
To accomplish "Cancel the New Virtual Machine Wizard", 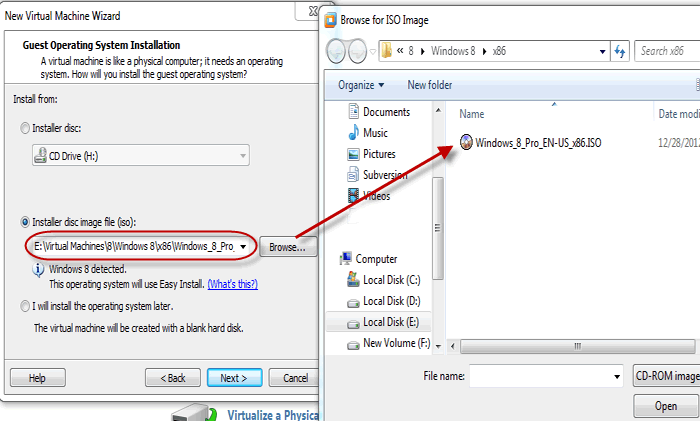I will coord(295,378).
